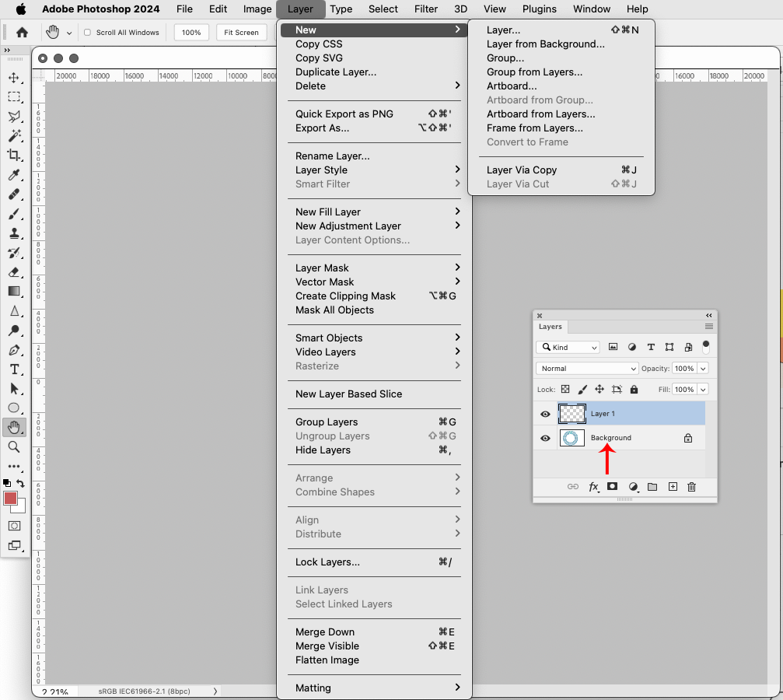Add a layer mask from the Layers panel
This screenshot has height=700, width=783.
click(613, 487)
